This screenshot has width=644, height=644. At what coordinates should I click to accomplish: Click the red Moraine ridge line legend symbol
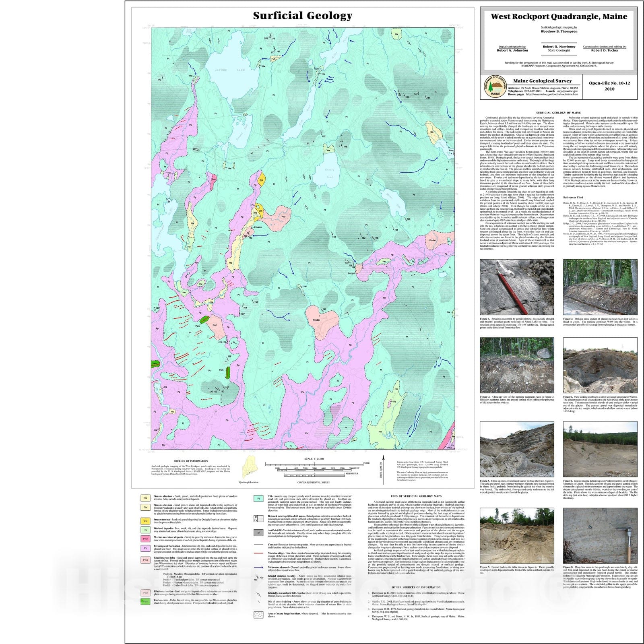pos(258,553)
